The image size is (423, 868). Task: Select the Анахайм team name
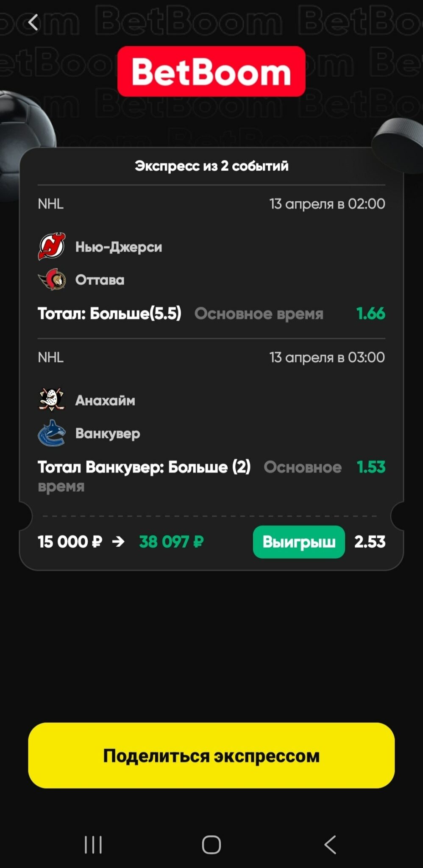coord(105,400)
